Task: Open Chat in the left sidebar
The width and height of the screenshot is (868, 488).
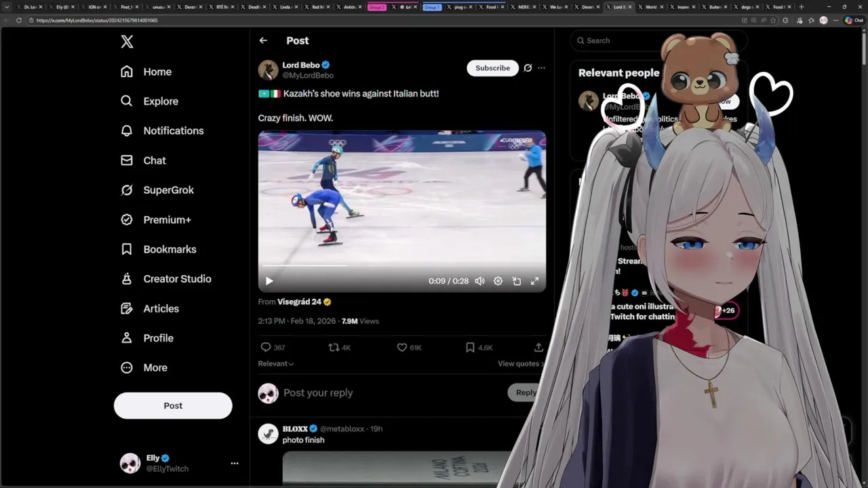Action: coord(143,161)
